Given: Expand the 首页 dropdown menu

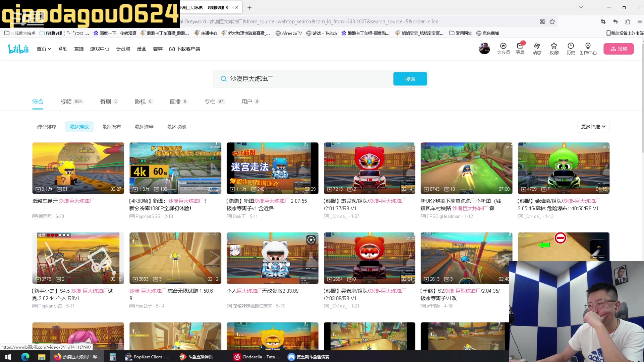Looking at the screenshot, I should click(44, 49).
